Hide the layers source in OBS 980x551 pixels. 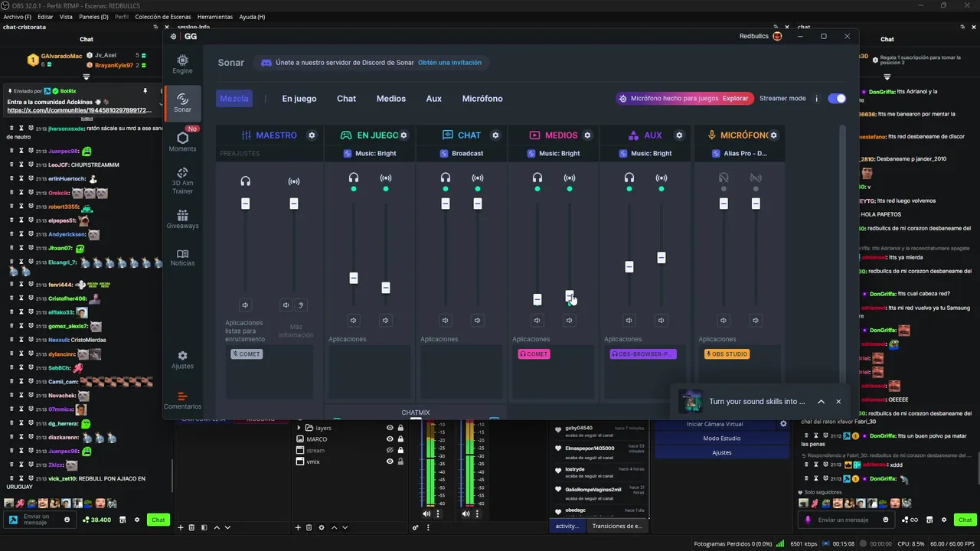[390, 428]
